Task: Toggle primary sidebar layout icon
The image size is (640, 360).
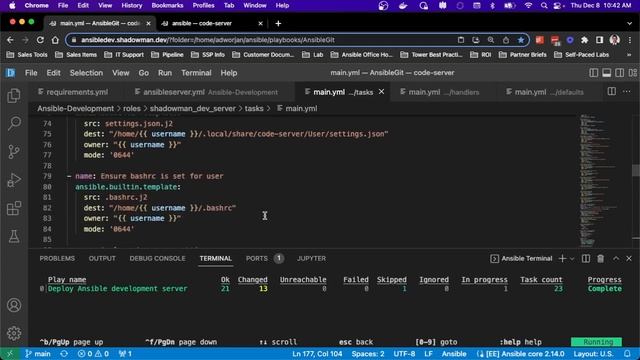Action: pos(594,73)
